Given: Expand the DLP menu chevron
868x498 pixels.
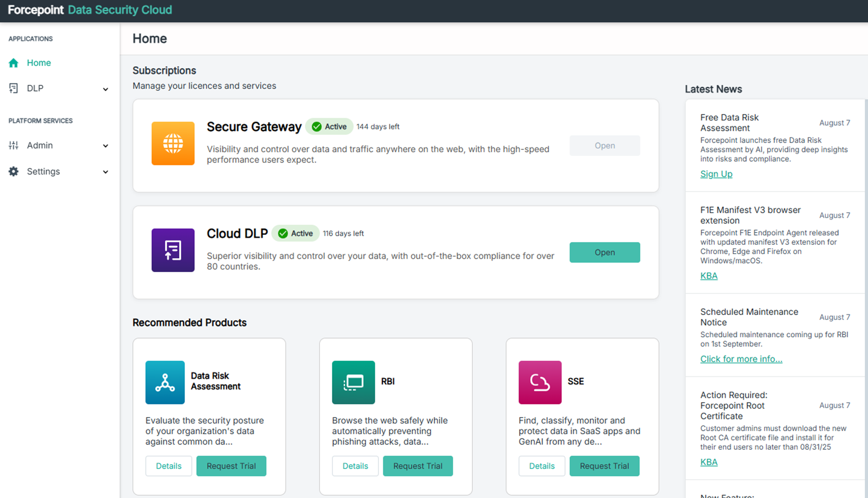Looking at the screenshot, I should click(x=105, y=89).
